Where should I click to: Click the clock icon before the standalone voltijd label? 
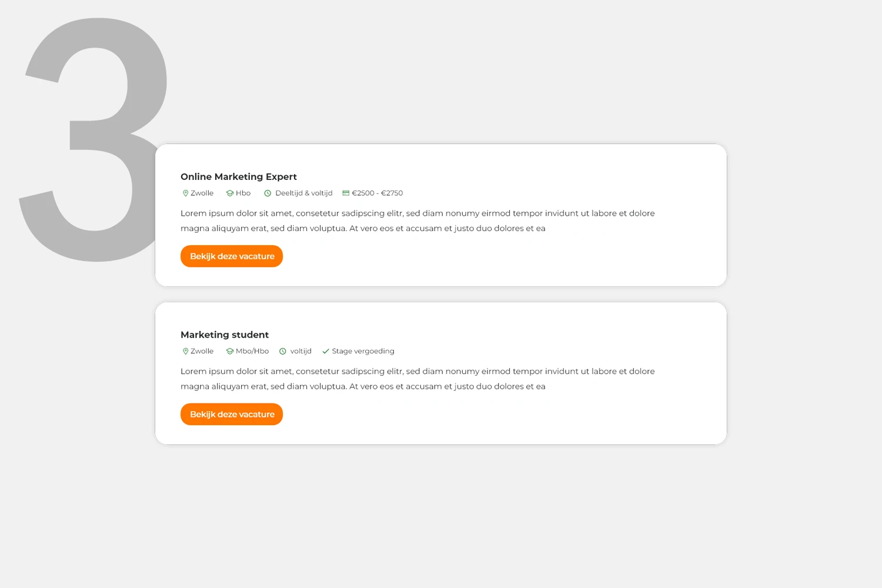[283, 351]
